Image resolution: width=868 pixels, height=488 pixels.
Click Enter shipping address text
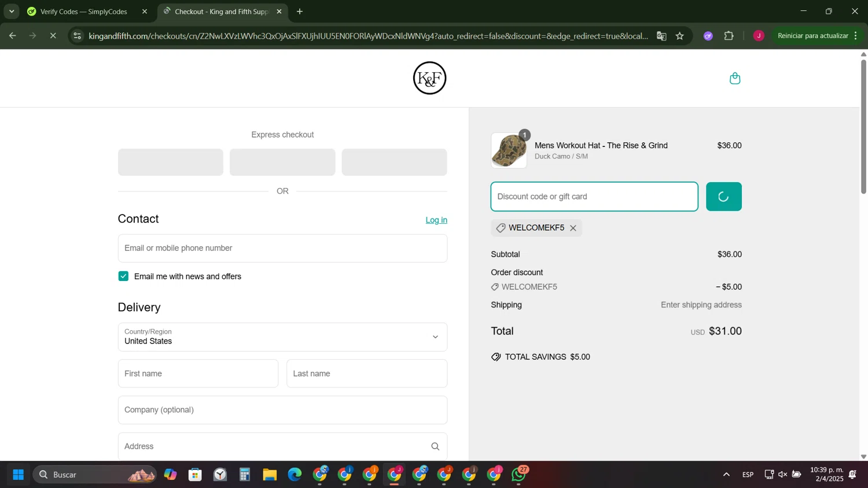coord(701,305)
